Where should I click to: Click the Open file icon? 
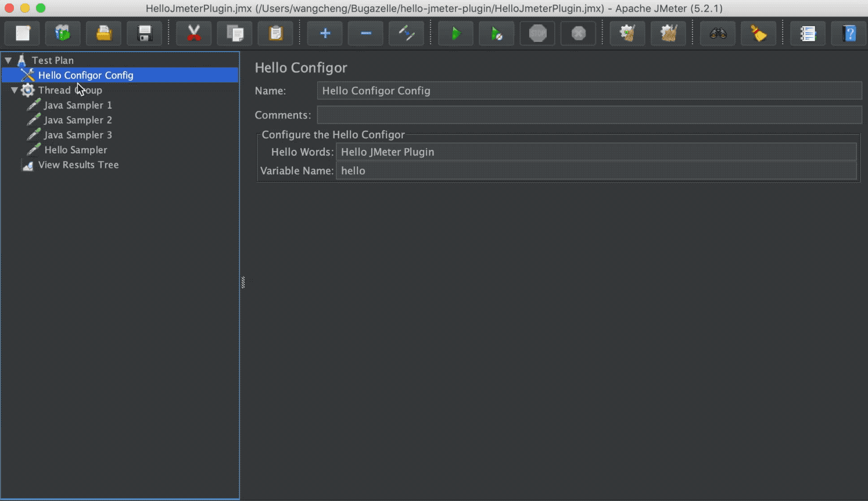104,33
